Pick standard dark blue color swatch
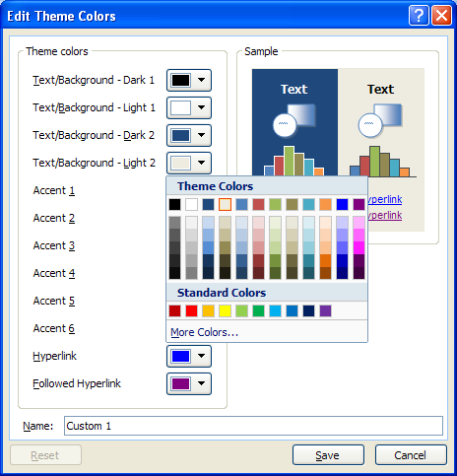 (x=308, y=310)
